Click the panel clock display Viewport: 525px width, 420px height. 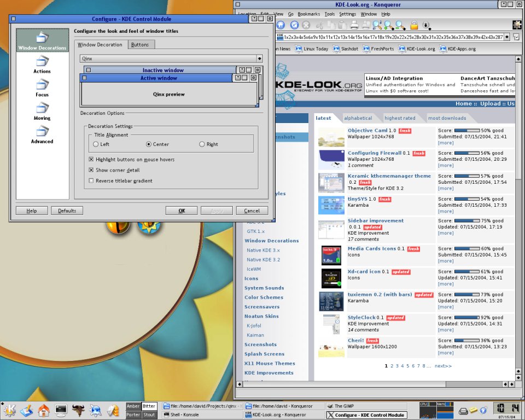click(x=507, y=409)
